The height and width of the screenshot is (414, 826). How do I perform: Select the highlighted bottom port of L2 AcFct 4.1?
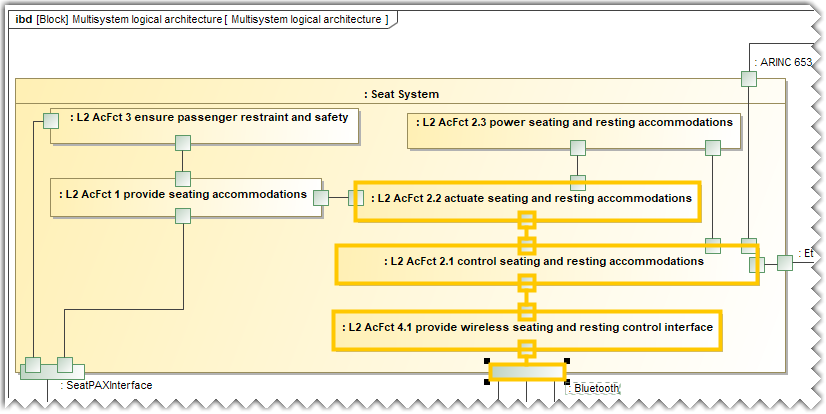click(x=527, y=349)
